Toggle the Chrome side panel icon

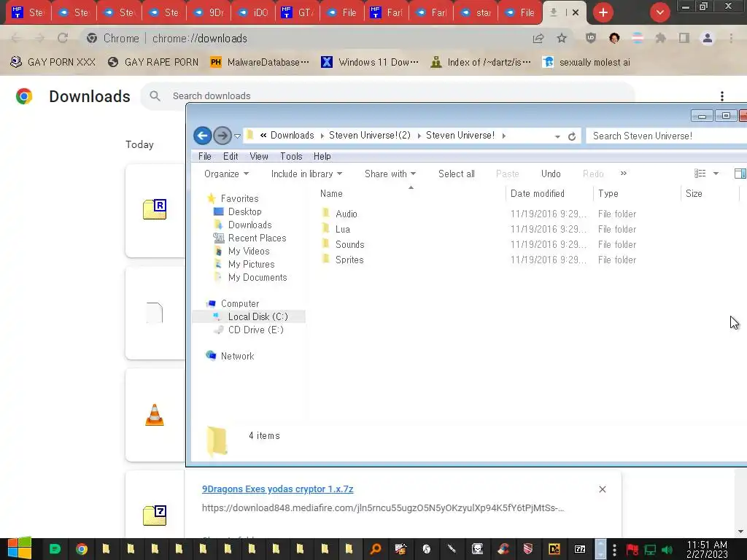point(684,38)
